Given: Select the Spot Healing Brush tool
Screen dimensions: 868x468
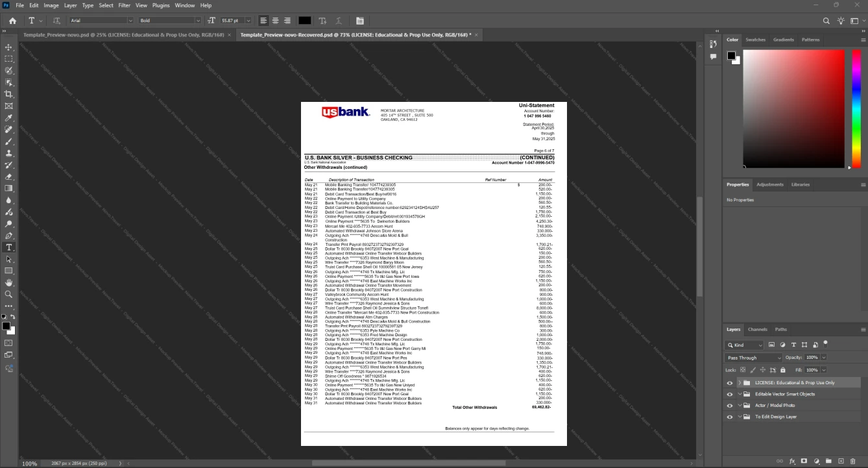Looking at the screenshot, I should (9, 130).
